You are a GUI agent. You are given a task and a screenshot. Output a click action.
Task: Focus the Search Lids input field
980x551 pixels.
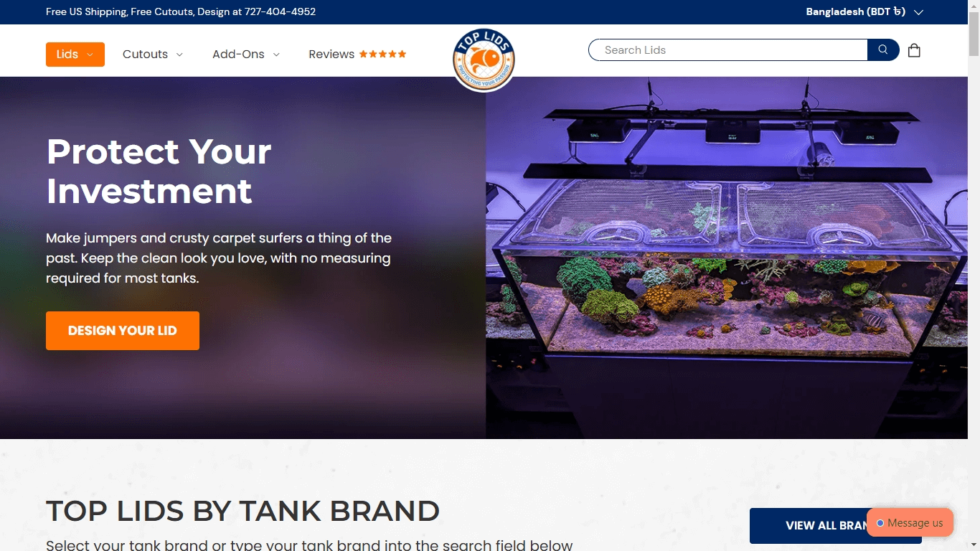(x=728, y=50)
